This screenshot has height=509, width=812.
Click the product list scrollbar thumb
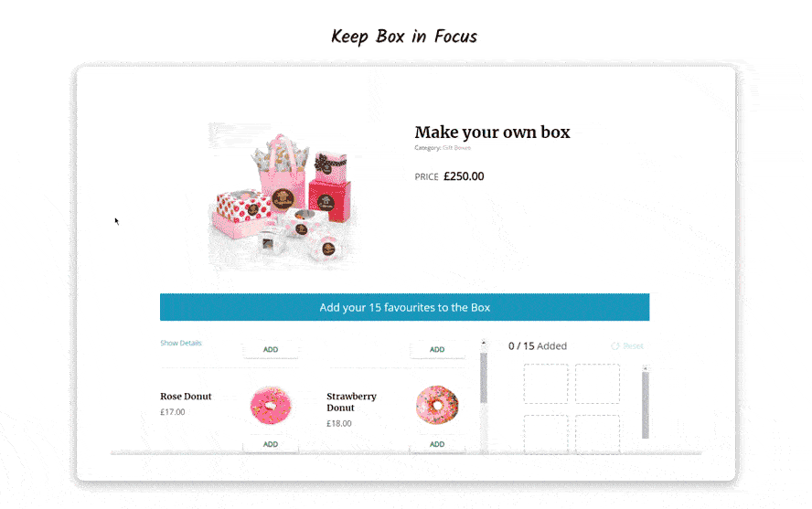(x=484, y=378)
